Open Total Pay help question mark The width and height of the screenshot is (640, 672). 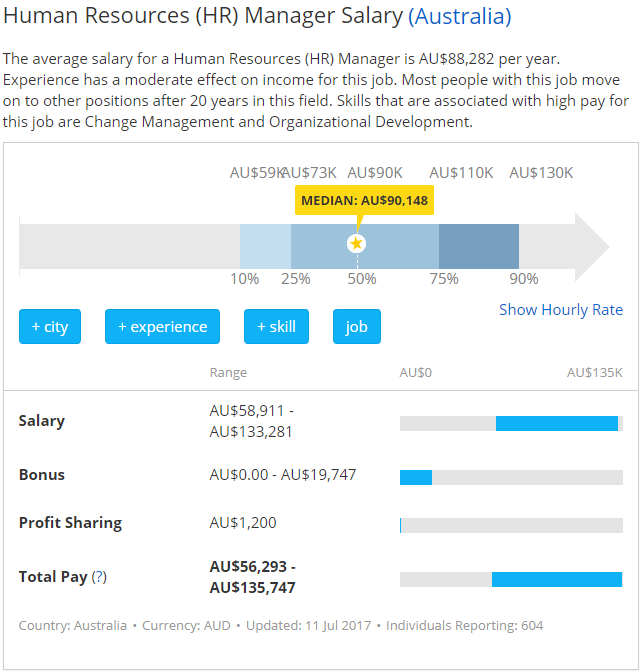coord(99,576)
